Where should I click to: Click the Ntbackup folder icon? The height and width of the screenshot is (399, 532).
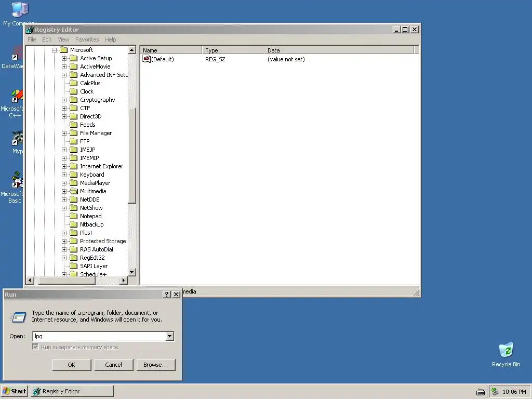74,224
